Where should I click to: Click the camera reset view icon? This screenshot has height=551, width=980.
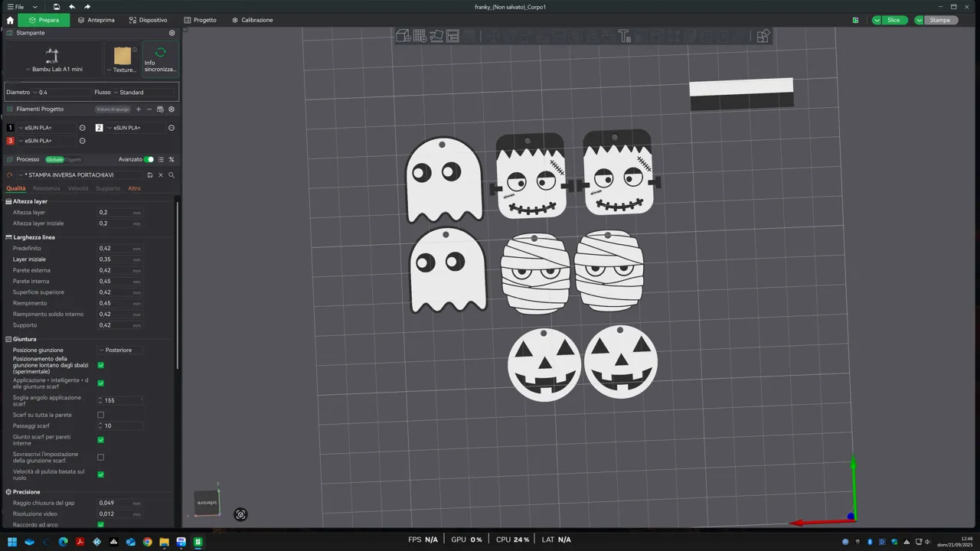(240, 514)
